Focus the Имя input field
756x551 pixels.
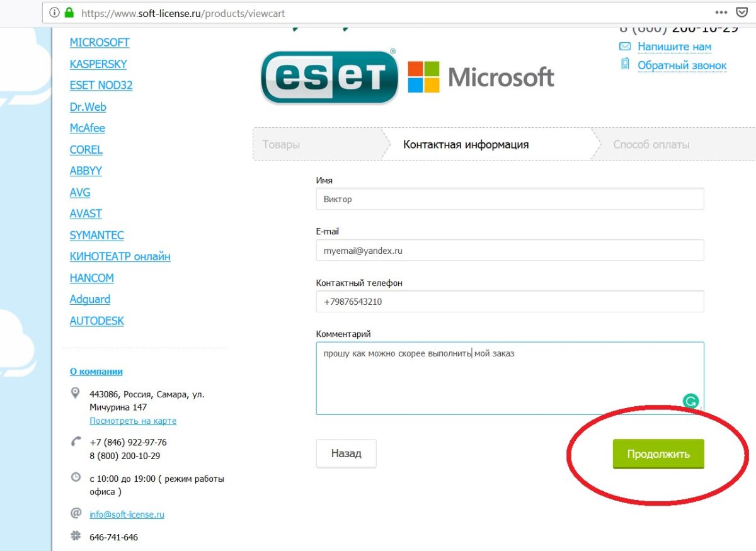pos(510,199)
